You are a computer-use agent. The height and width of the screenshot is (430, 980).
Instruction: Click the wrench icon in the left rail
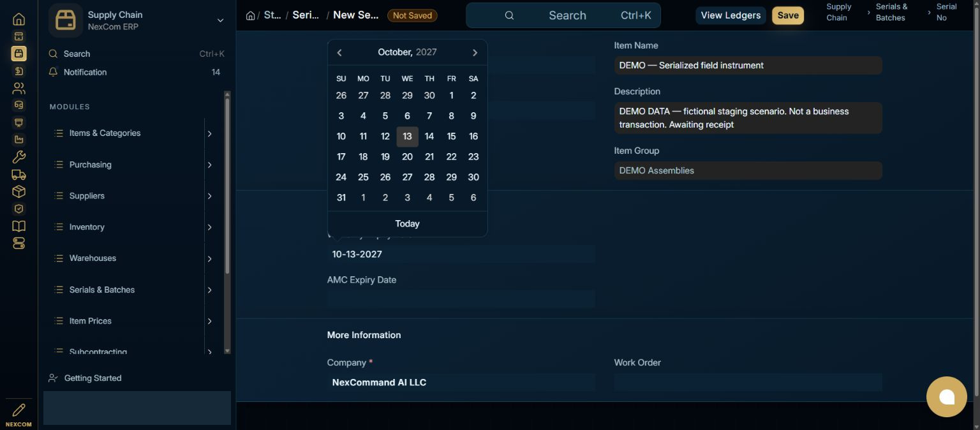click(x=19, y=157)
